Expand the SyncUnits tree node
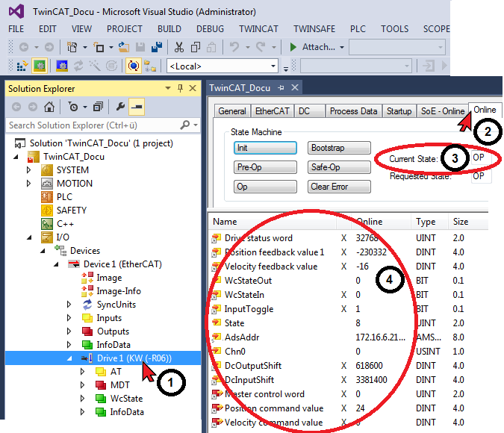 [69, 305]
